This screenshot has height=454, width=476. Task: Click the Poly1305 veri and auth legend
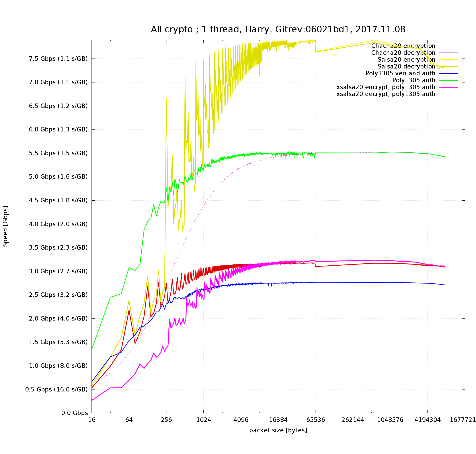400,73
